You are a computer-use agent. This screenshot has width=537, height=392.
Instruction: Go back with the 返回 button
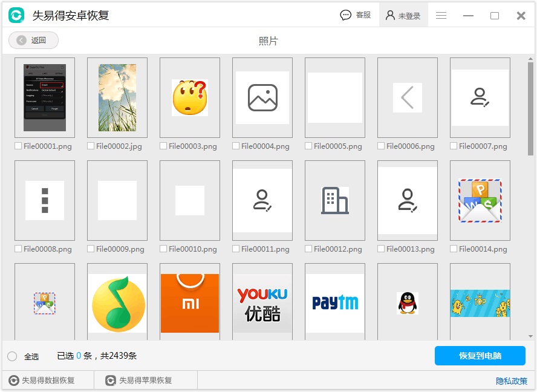[34, 41]
